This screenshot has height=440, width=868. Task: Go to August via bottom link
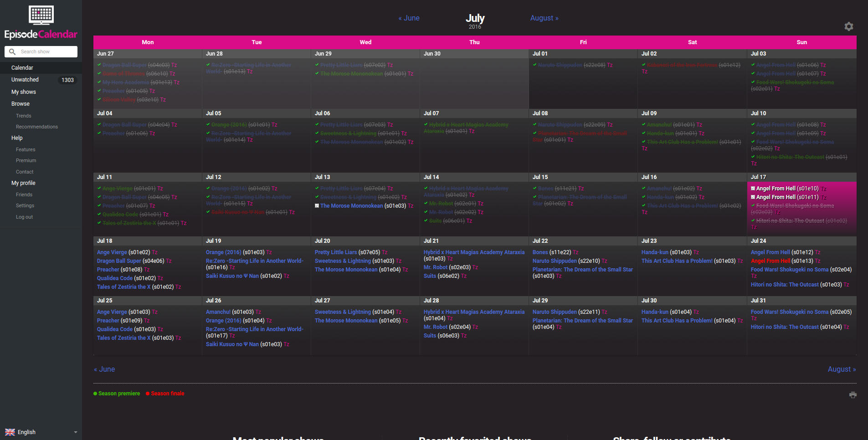842,369
